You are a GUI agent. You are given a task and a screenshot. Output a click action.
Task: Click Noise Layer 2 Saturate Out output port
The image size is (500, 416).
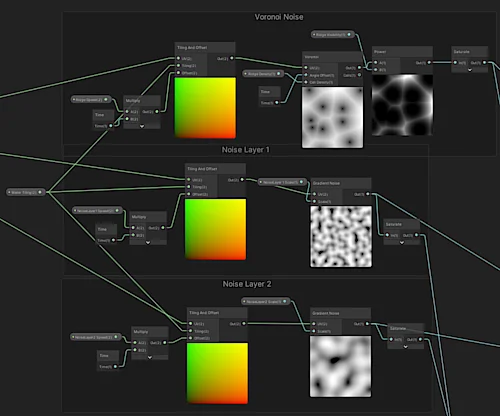click(x=420, y=339)
